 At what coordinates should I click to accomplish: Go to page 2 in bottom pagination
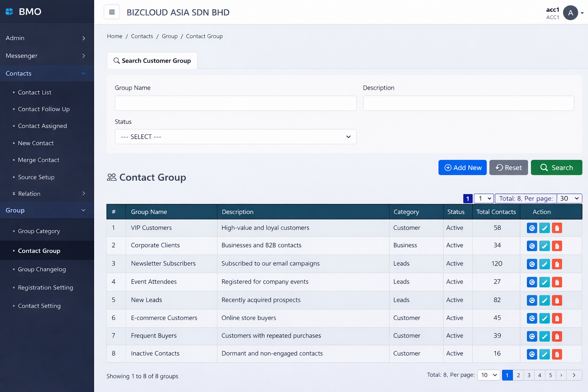pyautogui.click(x=518, y=375)
